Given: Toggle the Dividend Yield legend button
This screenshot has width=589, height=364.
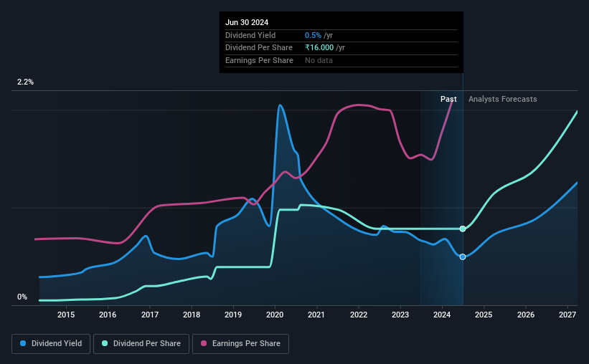Looking at the screenshot, I should pos(51,344).
